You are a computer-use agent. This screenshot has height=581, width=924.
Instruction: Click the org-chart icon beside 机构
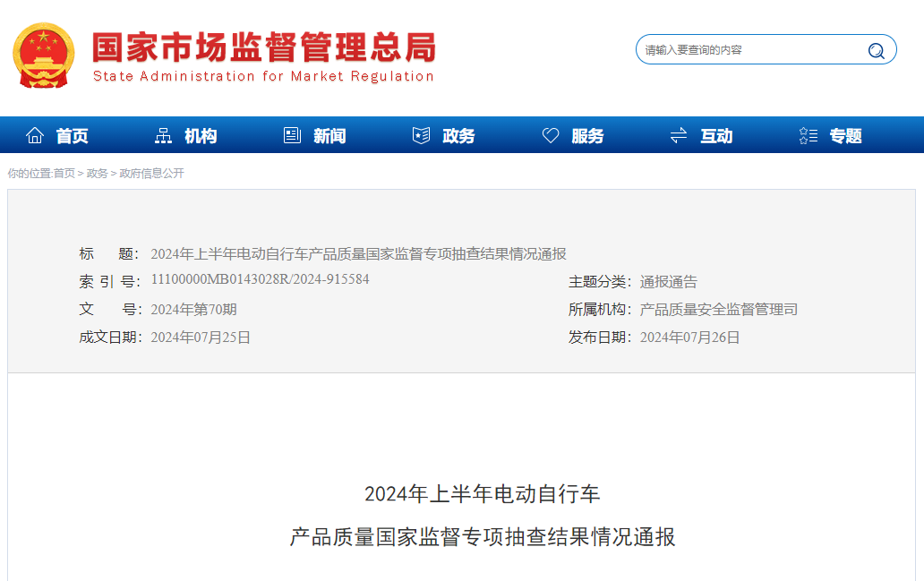click(x=163, y=136)
